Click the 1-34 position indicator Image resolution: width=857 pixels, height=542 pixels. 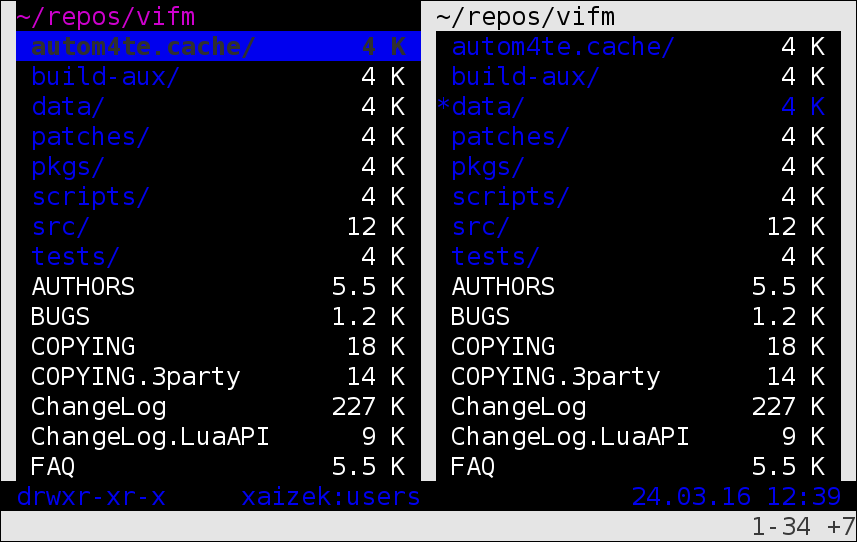pos(781,527)
